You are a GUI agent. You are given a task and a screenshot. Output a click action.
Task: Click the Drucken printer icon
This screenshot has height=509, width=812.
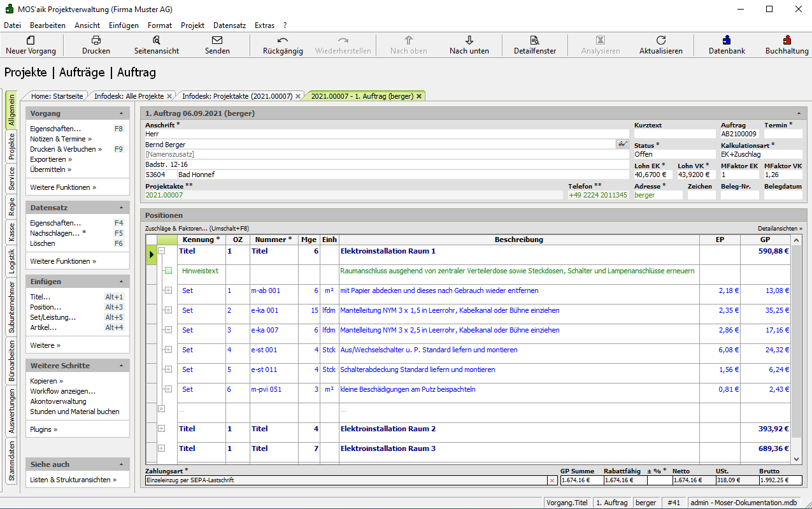pos(96,40)
